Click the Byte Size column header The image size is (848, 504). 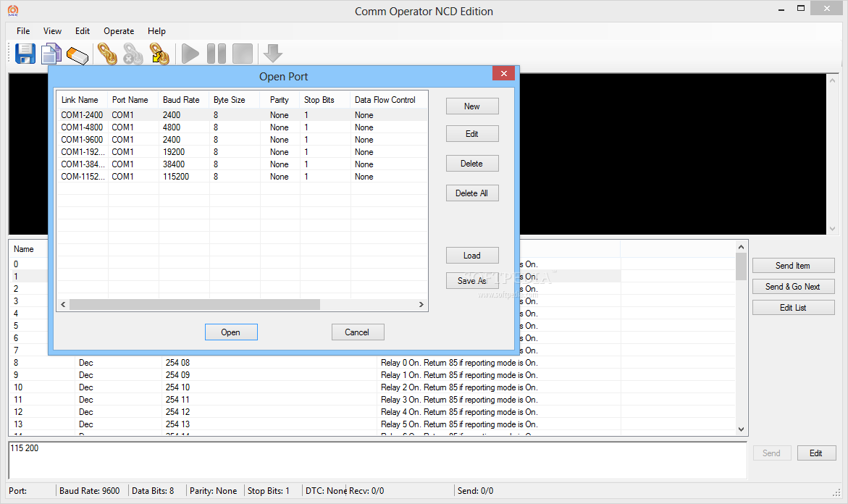[235, 99]
